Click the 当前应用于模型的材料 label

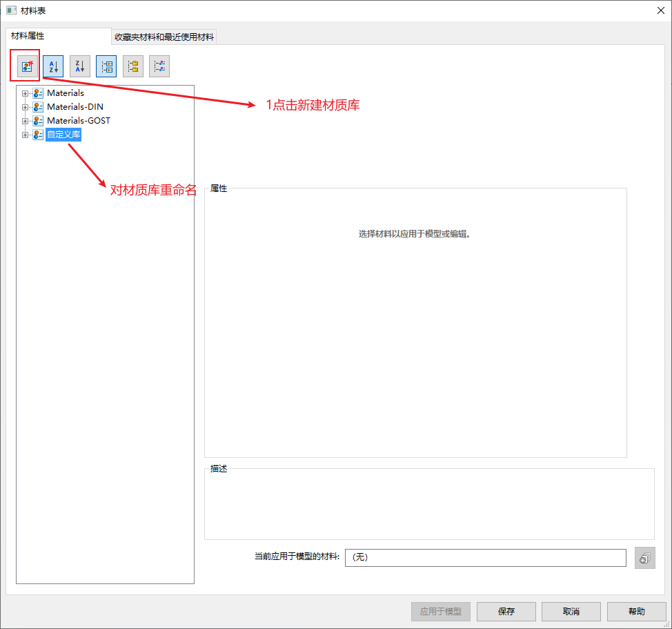point(297,557)
